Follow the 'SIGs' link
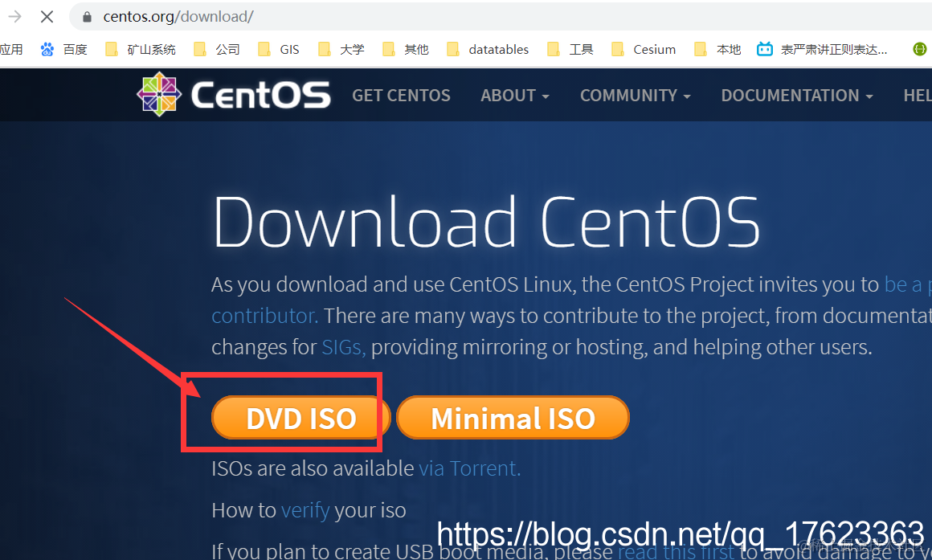The width and height of the screenshot is (932, 560). 344,347
